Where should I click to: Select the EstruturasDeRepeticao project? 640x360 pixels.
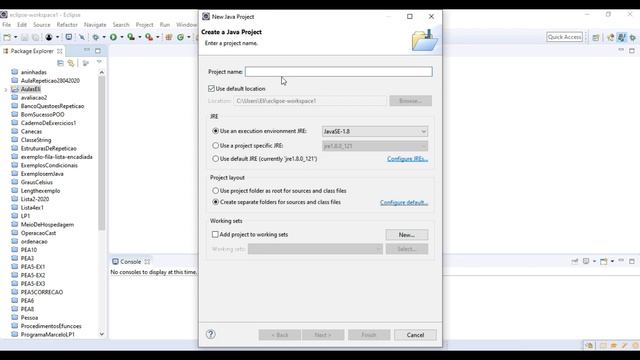coord(49,148)
